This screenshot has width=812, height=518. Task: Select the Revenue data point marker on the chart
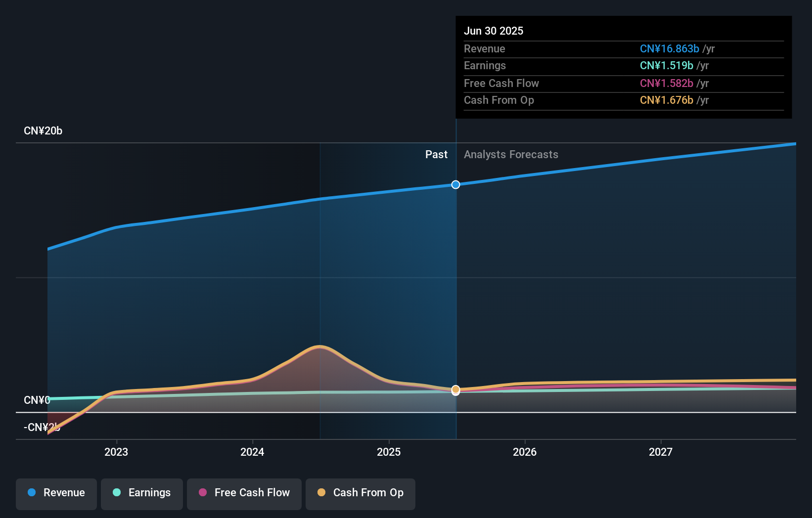coord(455,184)
